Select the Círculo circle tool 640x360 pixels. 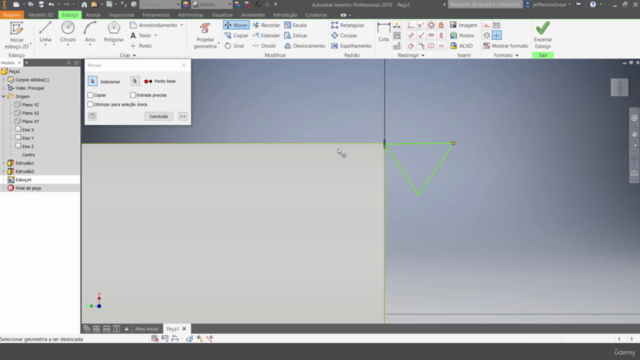(x=68, y=32)
